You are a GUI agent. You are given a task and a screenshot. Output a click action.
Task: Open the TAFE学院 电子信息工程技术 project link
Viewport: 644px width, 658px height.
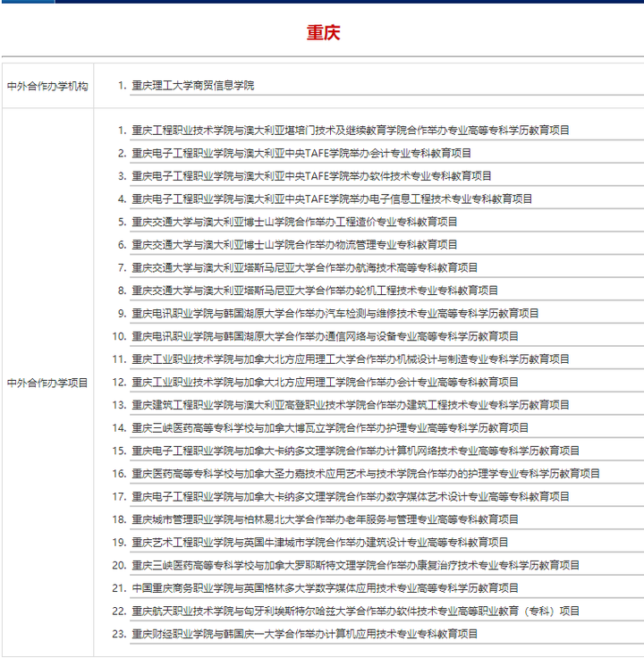[x=331, y=198]
